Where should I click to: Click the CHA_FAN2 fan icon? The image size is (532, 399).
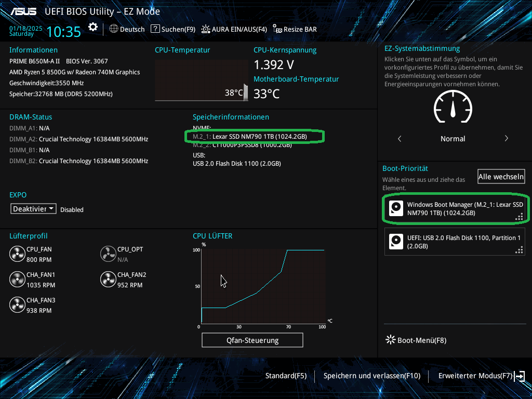click(108, 279)
